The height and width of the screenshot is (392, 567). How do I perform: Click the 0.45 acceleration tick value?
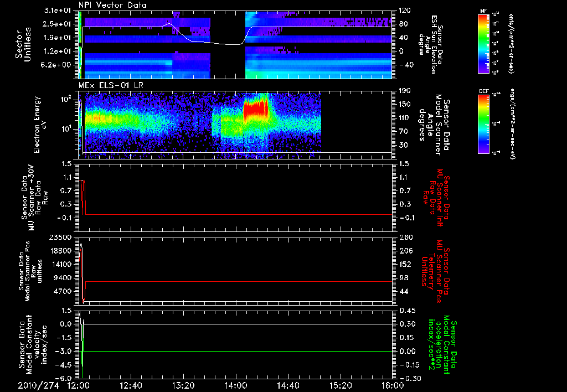pos(407,310)
